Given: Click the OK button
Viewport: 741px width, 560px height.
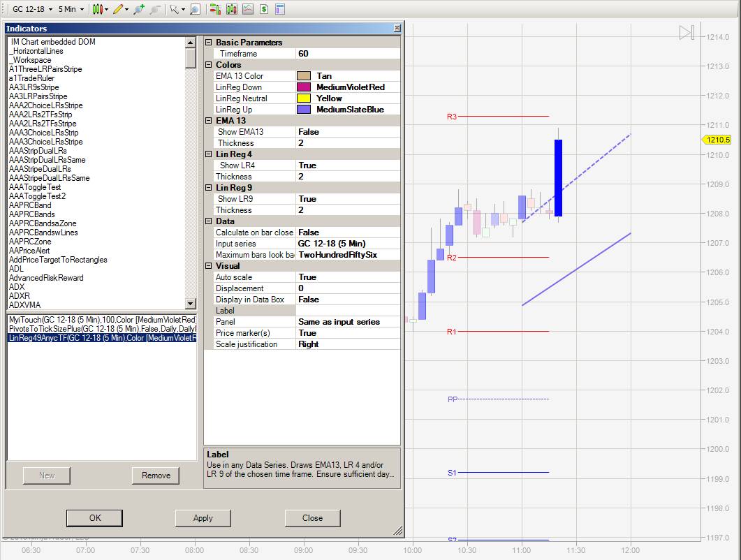Looking at the screenshot, I should point(94,518).
